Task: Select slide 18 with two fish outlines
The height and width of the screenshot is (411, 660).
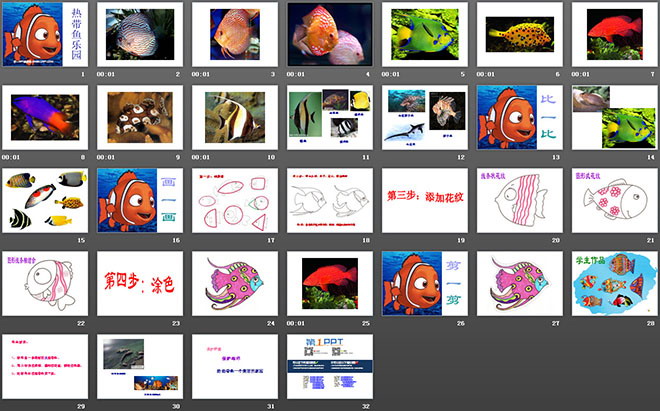Action: pos(330,200)
